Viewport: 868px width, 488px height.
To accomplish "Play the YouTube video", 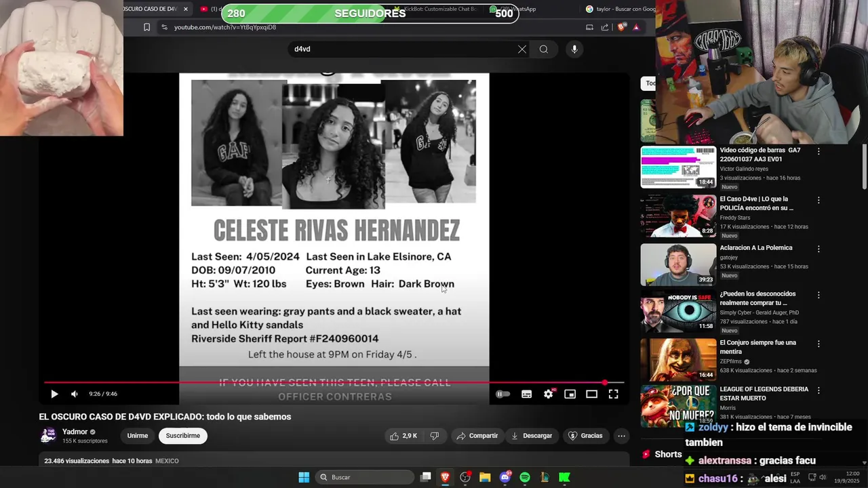I will 54,394.
